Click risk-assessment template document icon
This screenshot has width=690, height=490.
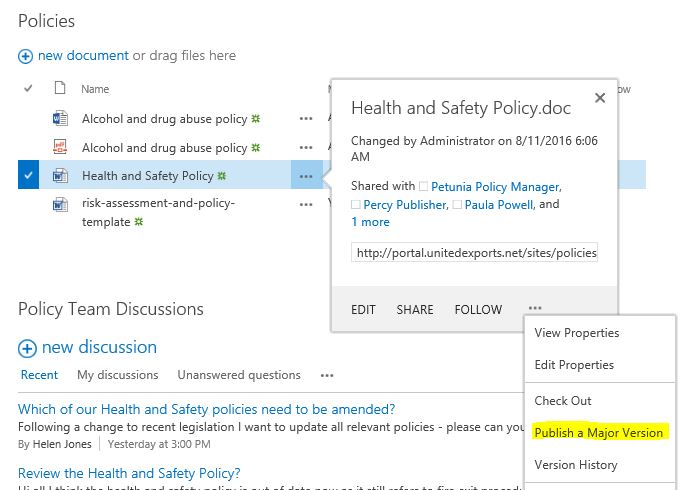(59, 204)
